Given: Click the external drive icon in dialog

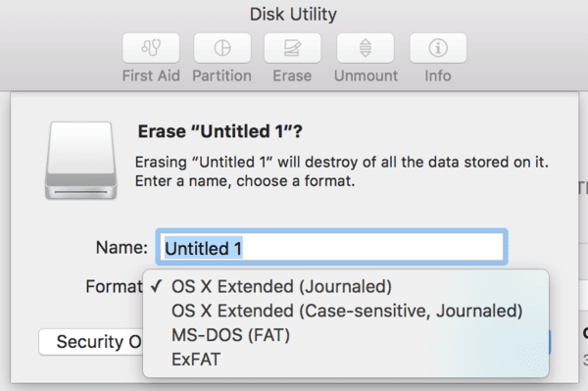Looking at the screenshot, I should click(x=81, y=160).
